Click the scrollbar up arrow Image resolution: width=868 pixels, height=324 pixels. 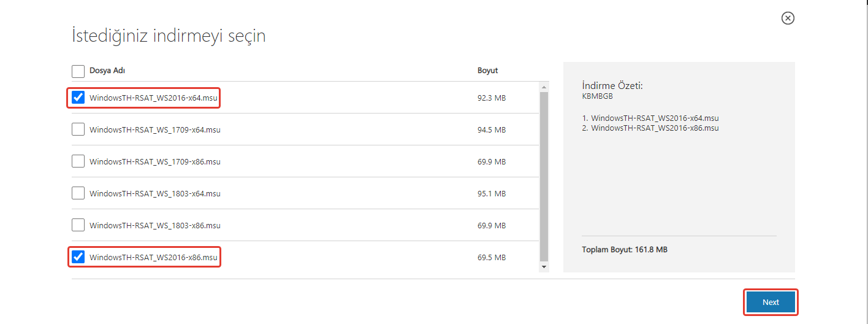pyautogui.click(x=544, y=87)
